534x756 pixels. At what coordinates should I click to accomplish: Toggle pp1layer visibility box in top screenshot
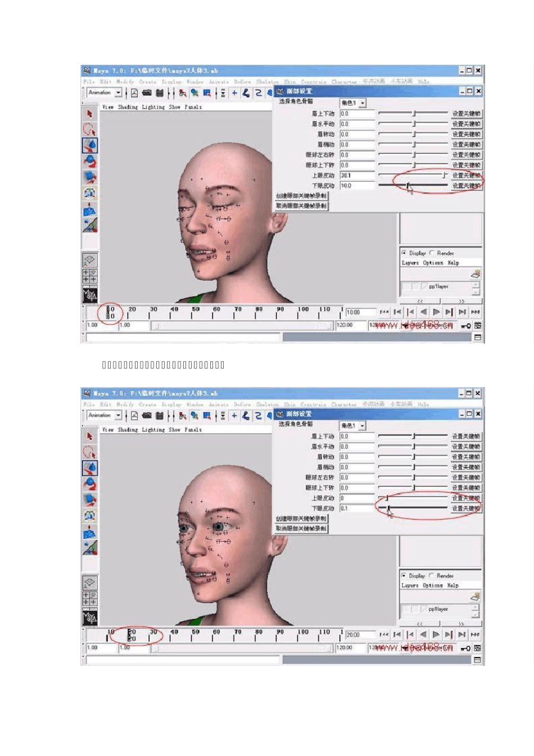click(406, 287)
